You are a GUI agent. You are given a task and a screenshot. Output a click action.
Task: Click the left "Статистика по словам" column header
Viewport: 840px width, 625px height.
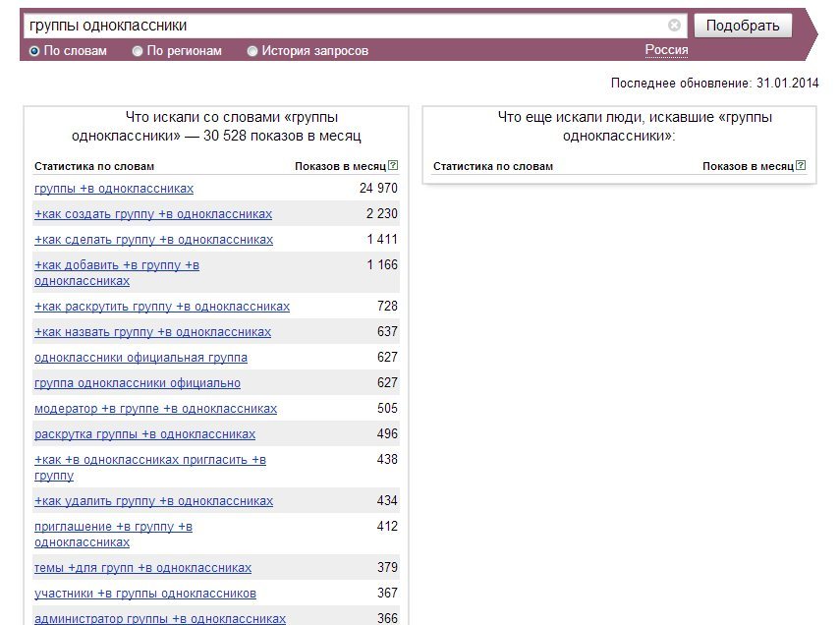click(94, 166)
